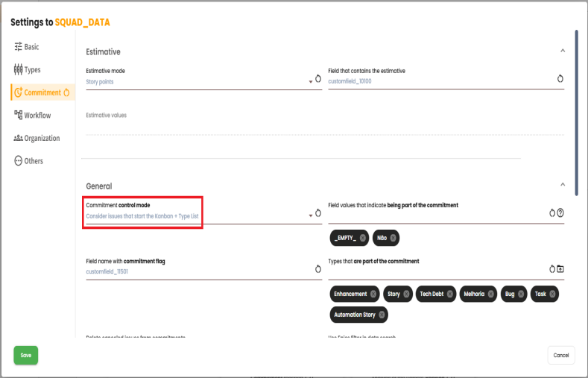Reset the Commitment control mode setting
Screen dimensions: 588x378
(x=318, y=212)
